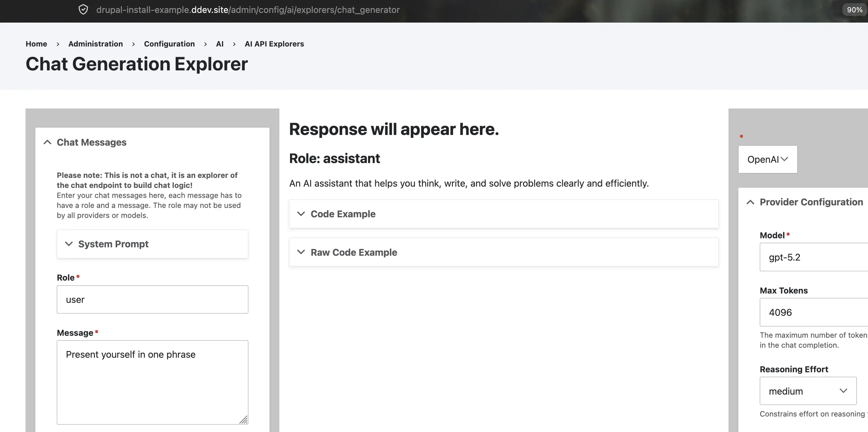Click the shield security icon in address bar
The width and height of the screenshot is (868, 432).
coord(83,10)
